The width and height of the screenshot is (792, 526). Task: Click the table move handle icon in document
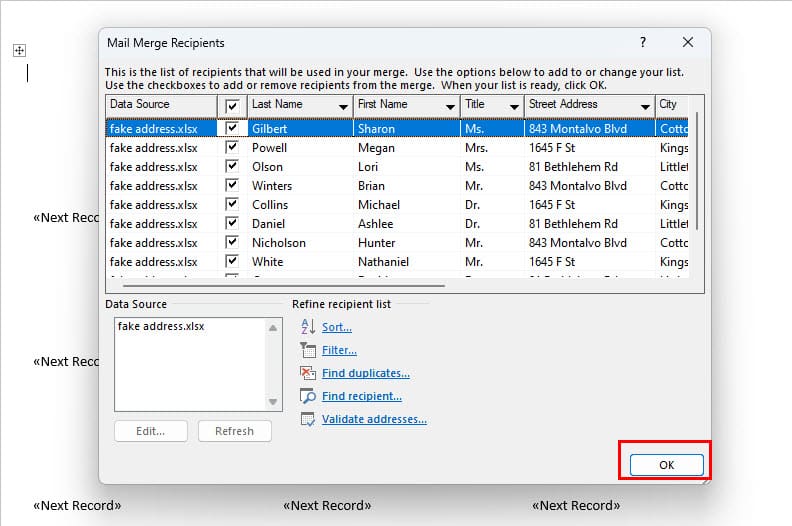[19, 51]
